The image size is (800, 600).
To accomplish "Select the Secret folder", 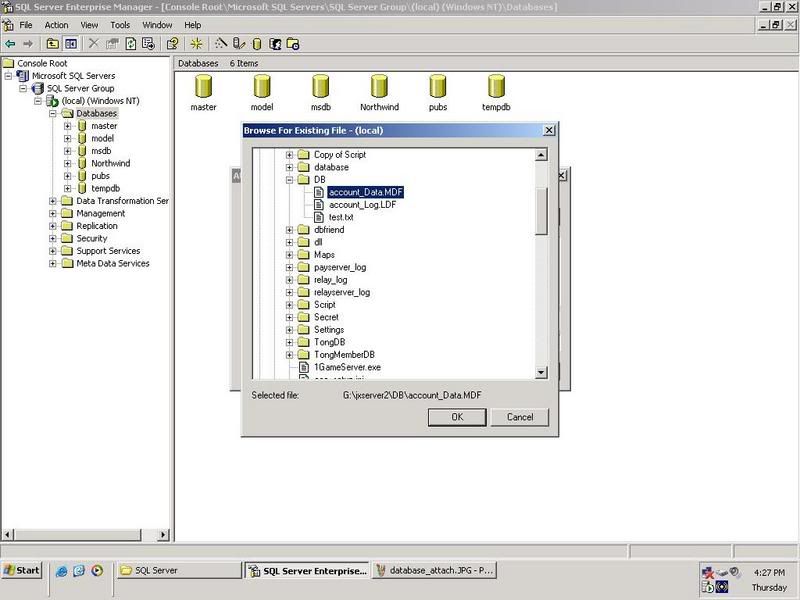I will pos(326,317).
